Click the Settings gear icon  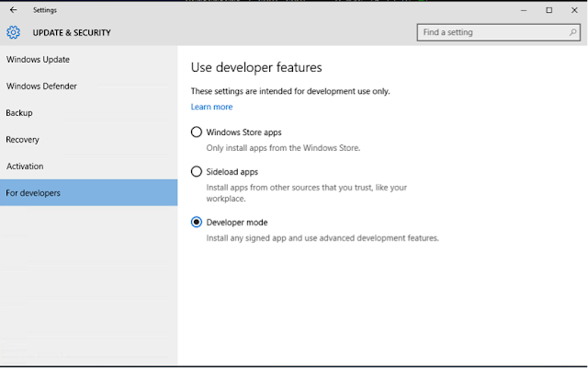13,32
